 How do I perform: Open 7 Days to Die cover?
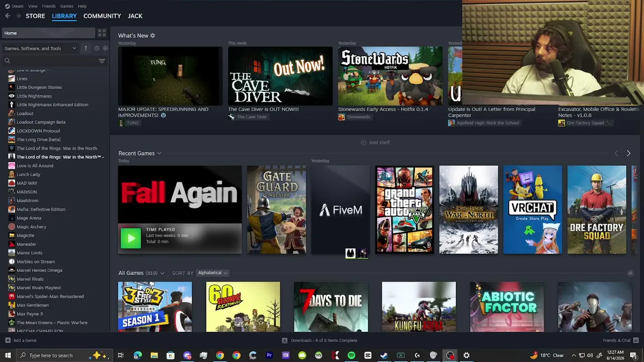[x=331, y=307]
